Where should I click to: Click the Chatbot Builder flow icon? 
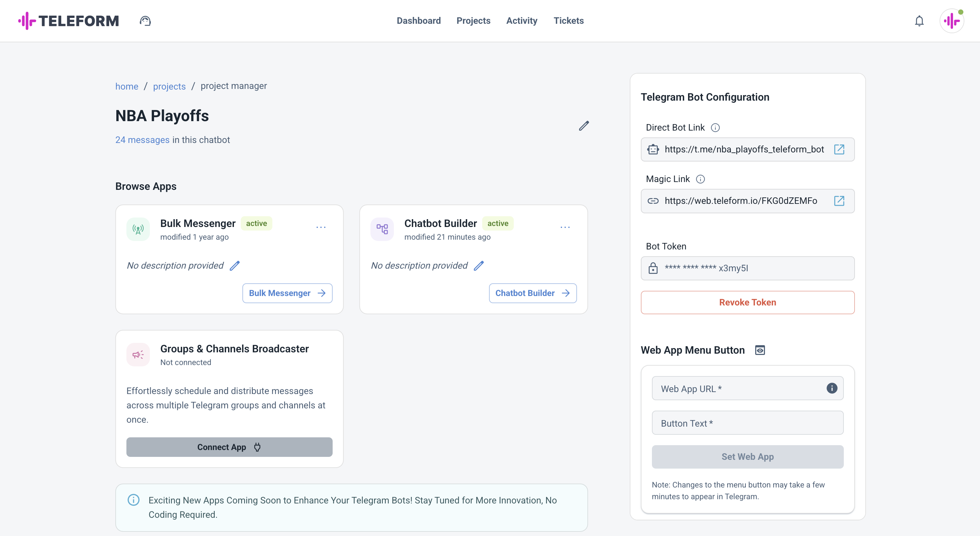(382, 229)
